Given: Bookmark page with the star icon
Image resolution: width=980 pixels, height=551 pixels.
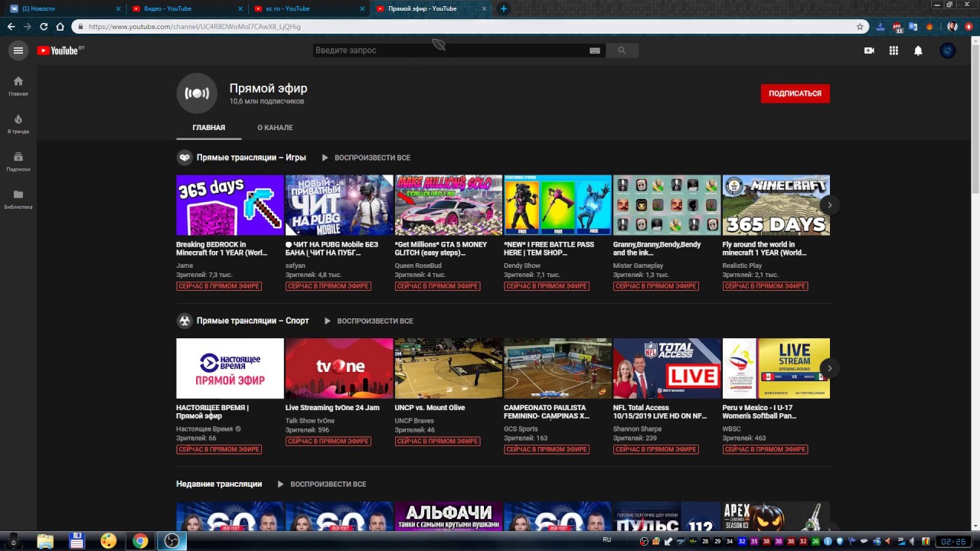Looking at the screenshot, I should click(860, 26).
